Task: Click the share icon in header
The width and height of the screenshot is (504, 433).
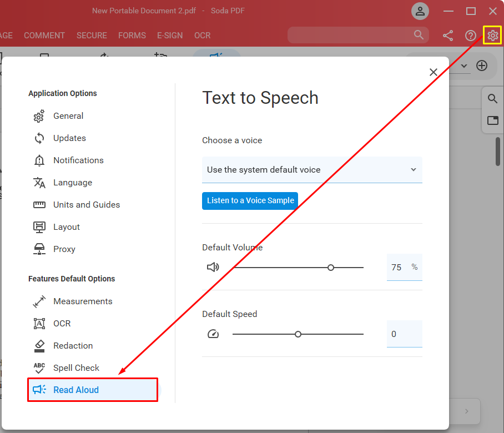Action: pyautogui.click(x=448, y=36)
